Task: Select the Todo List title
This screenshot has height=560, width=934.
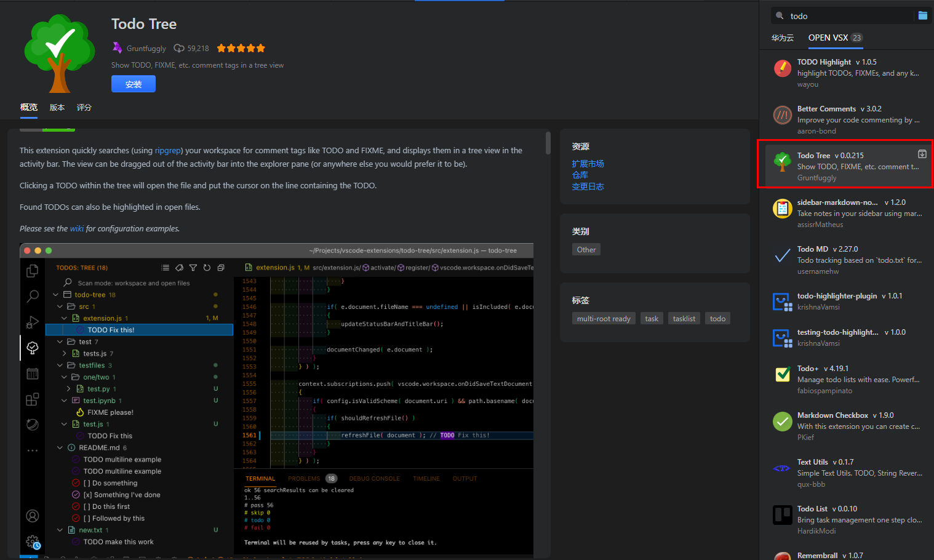Action: point(812,508)
